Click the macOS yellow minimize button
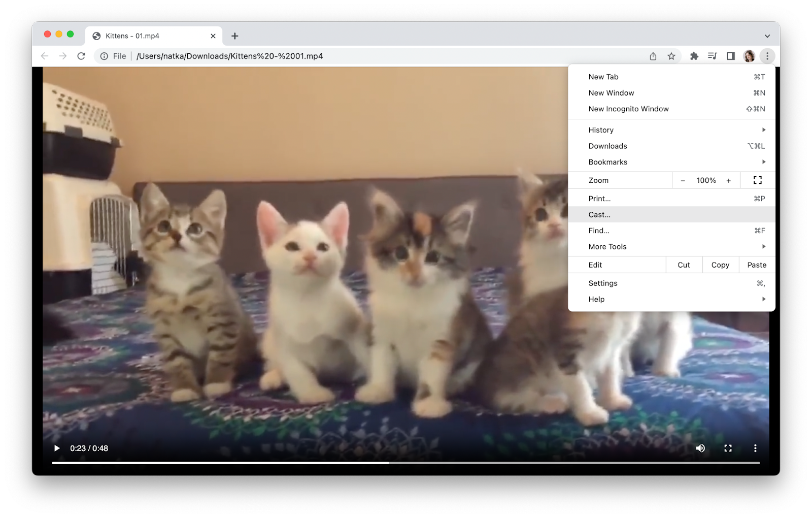The width and height of the screenshot is (812, 518). (x=59, y=34)
